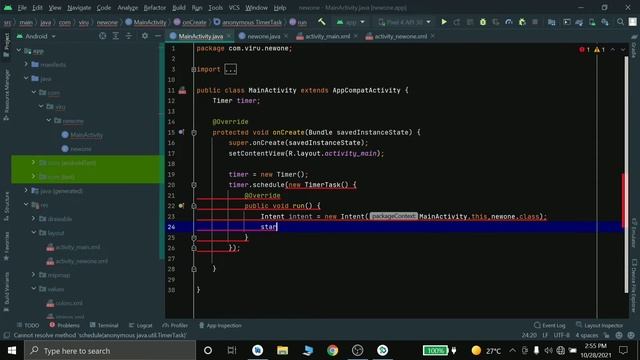
Task: Open Project panel settings gear
Action: click(144, 36)
